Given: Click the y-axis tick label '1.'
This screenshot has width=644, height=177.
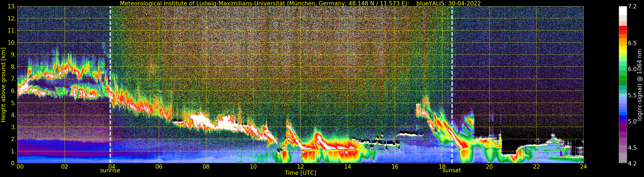Looking at the screenshot, I should [14, 151].
